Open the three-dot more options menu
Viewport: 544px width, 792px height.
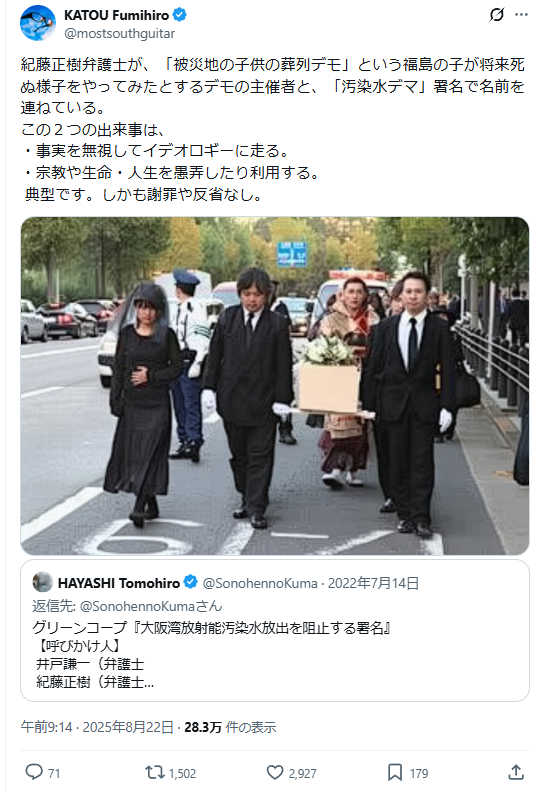pos(521,15)
